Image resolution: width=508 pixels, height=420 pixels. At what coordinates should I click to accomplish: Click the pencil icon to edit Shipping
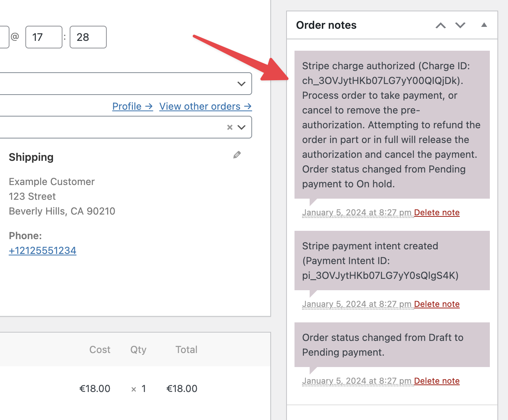click(x=237, y=155)
